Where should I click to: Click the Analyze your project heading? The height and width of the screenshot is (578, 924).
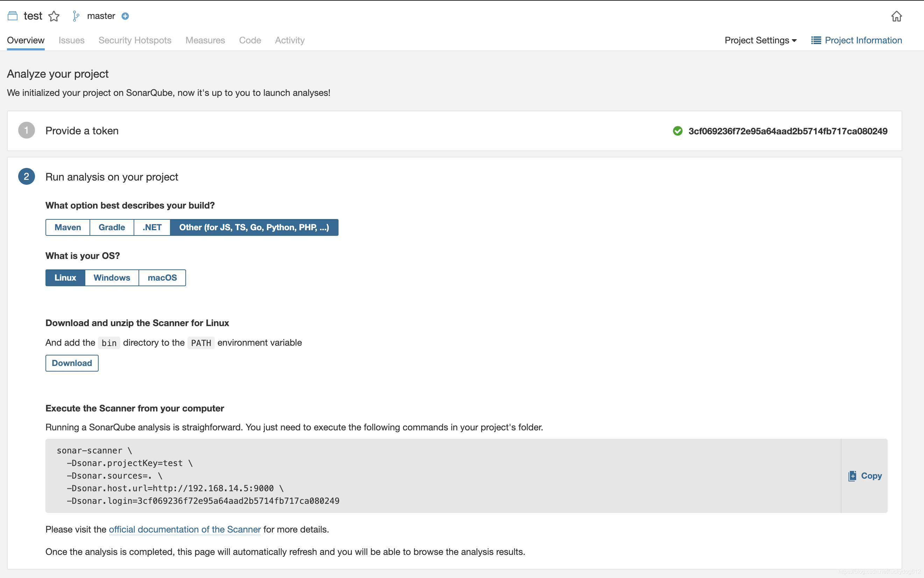[58, 74]
